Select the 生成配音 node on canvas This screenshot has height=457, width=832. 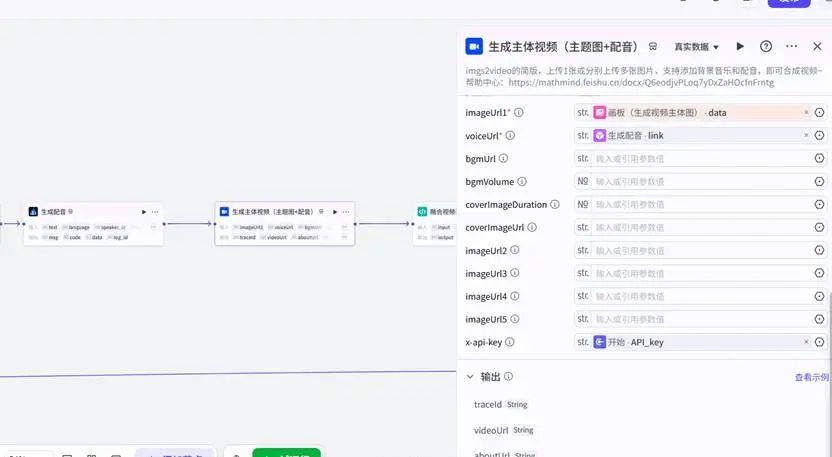click(93, 224)
